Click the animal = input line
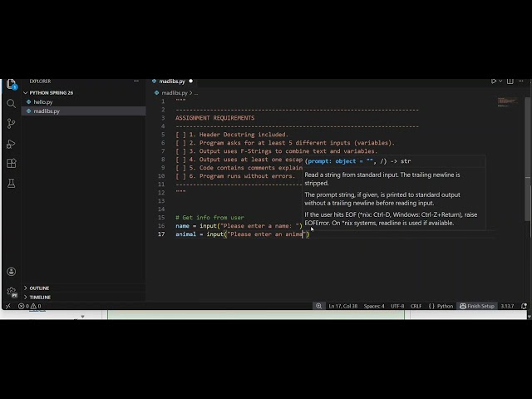 242,234
